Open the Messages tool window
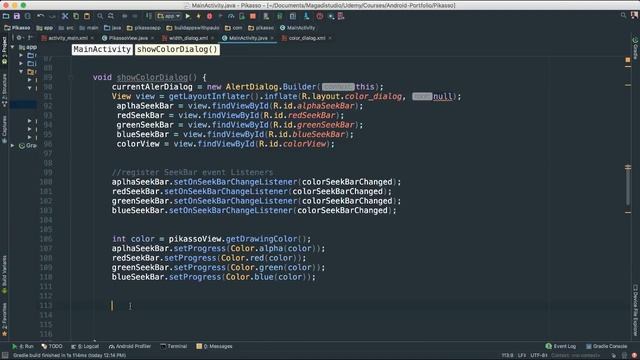The width and height of the screenshot is (640, 360). 214,346
